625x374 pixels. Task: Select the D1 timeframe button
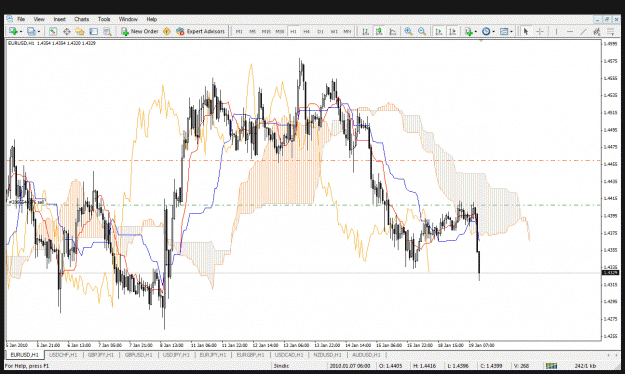pos(320,31)
